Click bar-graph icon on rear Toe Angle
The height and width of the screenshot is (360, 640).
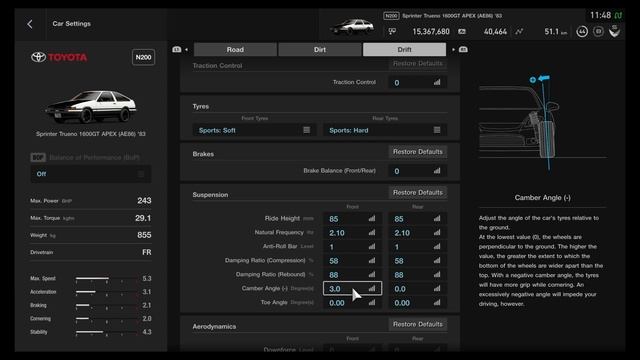pyautogui.click(x=437, y=302)
